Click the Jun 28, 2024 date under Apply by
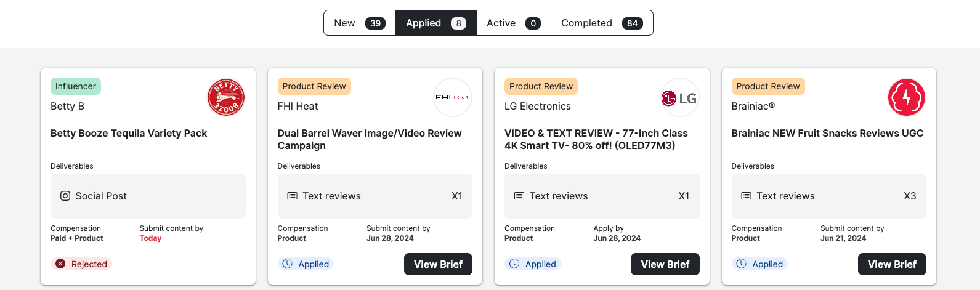This screenshot has height=290, width=980. [617, 238]
